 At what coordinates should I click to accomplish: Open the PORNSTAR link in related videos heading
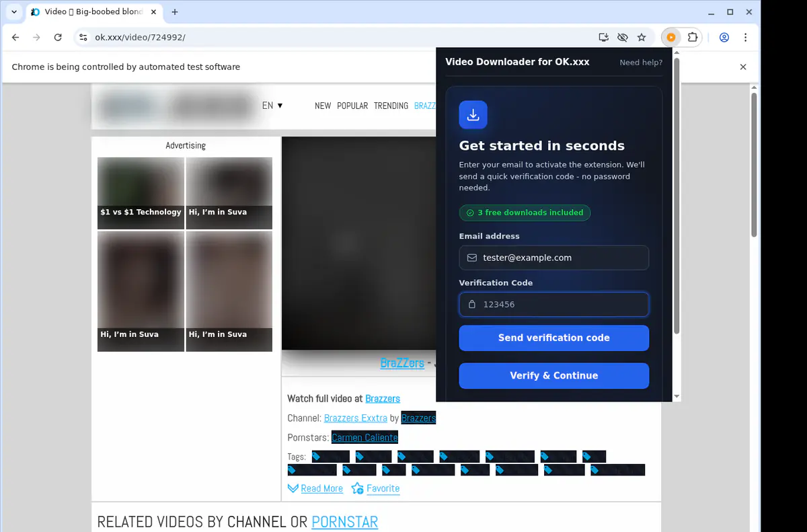[345, 521]
